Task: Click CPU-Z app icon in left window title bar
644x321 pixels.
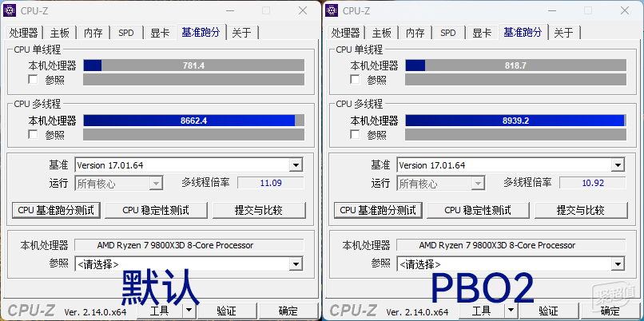Action: 10,10
